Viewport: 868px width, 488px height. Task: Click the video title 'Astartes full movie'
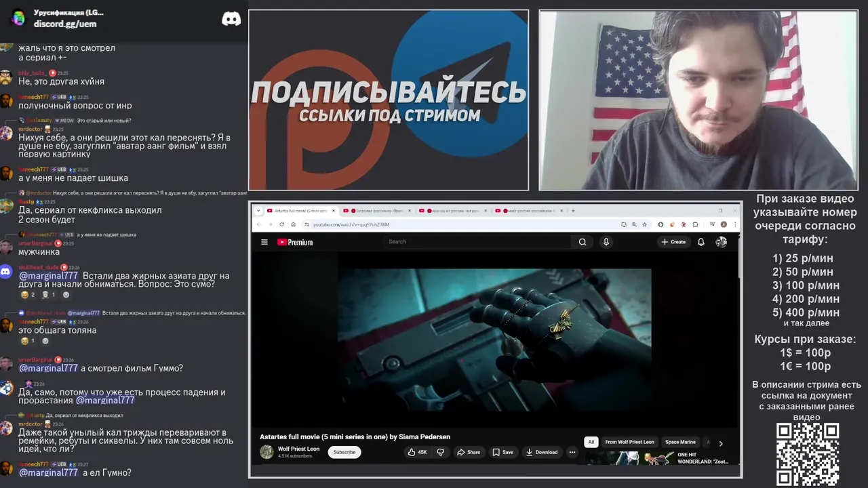click(355, 437)
